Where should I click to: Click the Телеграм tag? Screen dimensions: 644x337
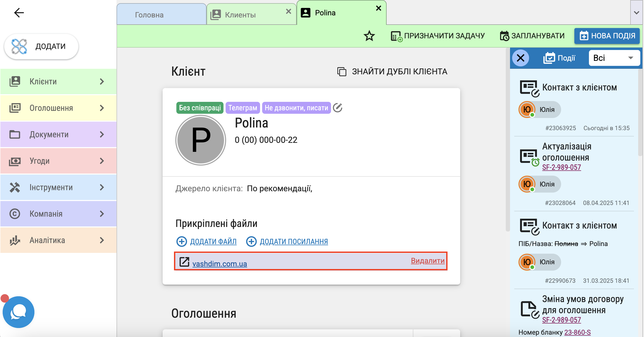coord(243,108)
